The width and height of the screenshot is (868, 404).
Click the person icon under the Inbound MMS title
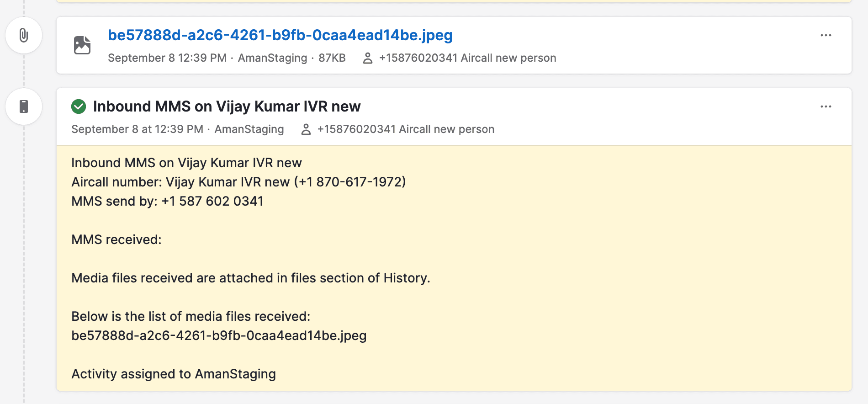click(x=306, y=129)
